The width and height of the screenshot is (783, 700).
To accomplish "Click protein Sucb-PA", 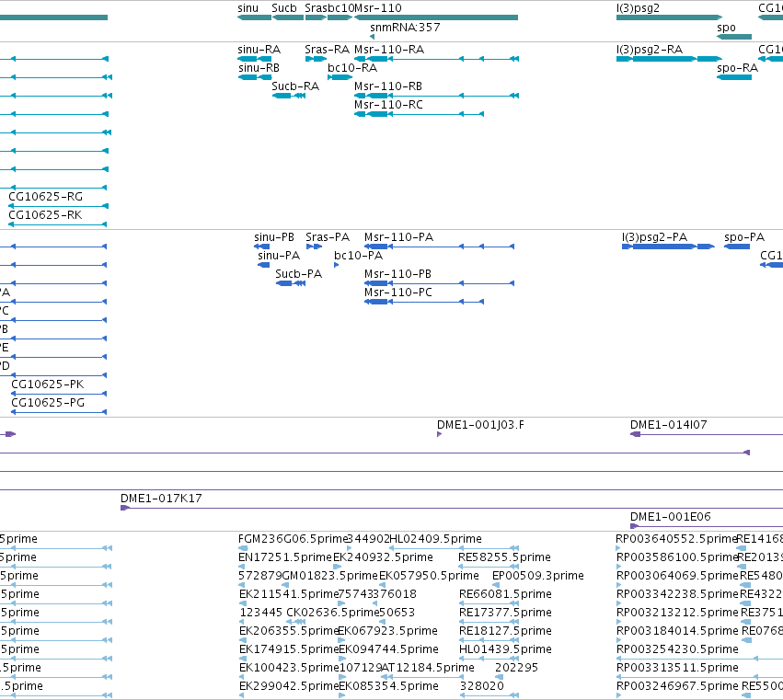I will (x=291, y=283).
